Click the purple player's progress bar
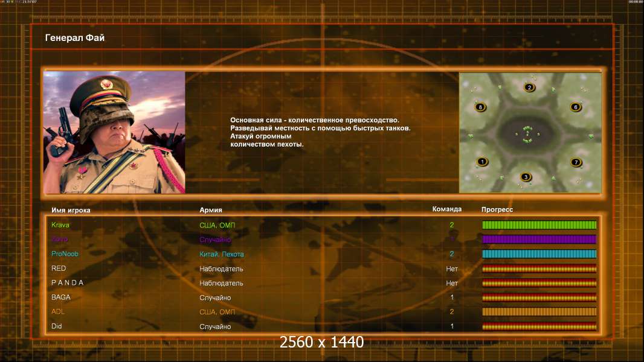 [539, 240]
